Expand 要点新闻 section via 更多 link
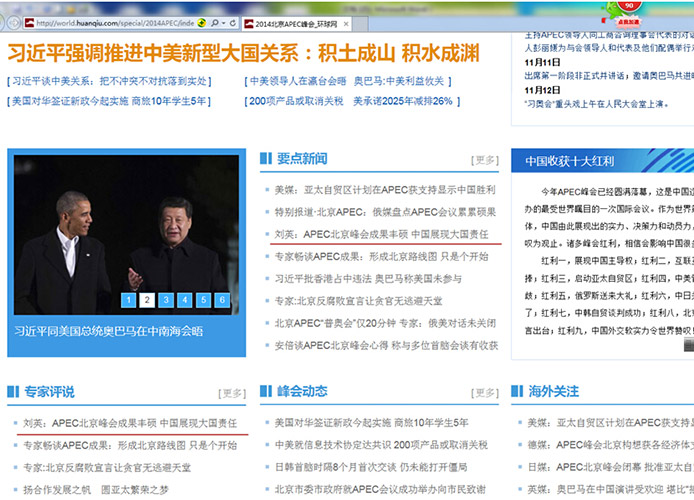 coord(485,160)
